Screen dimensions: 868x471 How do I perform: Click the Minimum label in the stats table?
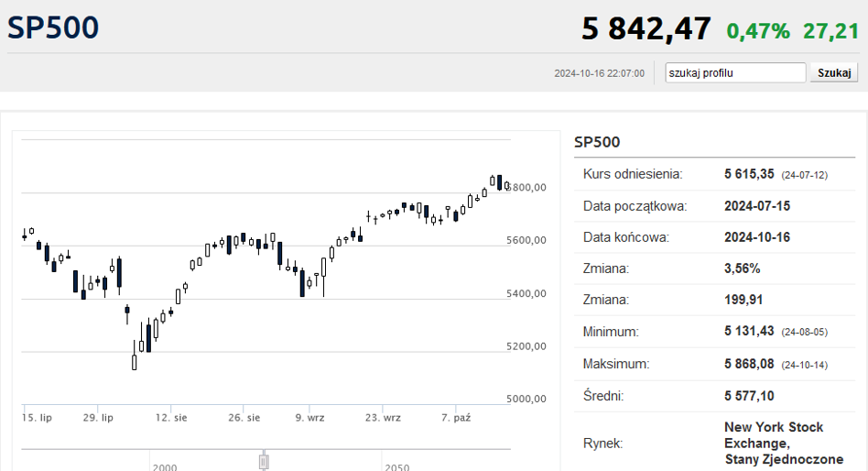pyautogui.click(x=611, y=332)
